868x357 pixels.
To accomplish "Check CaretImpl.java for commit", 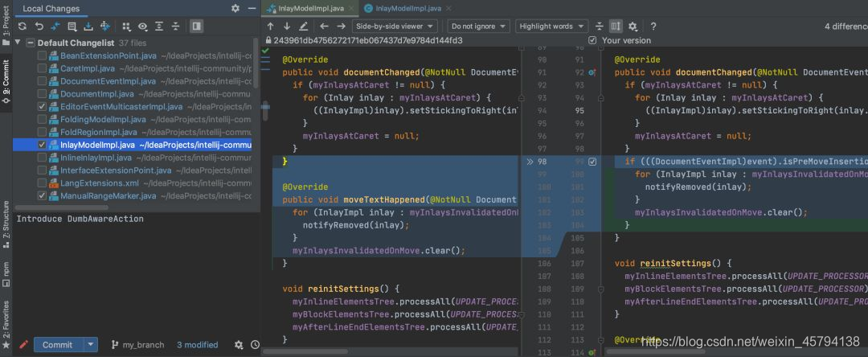I will point(42,68).
